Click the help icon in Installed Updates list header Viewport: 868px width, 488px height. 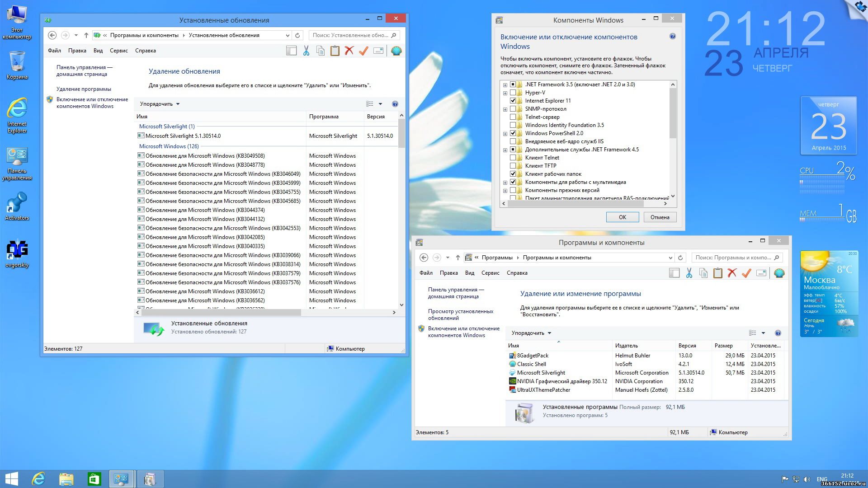[x=395, y=104]
